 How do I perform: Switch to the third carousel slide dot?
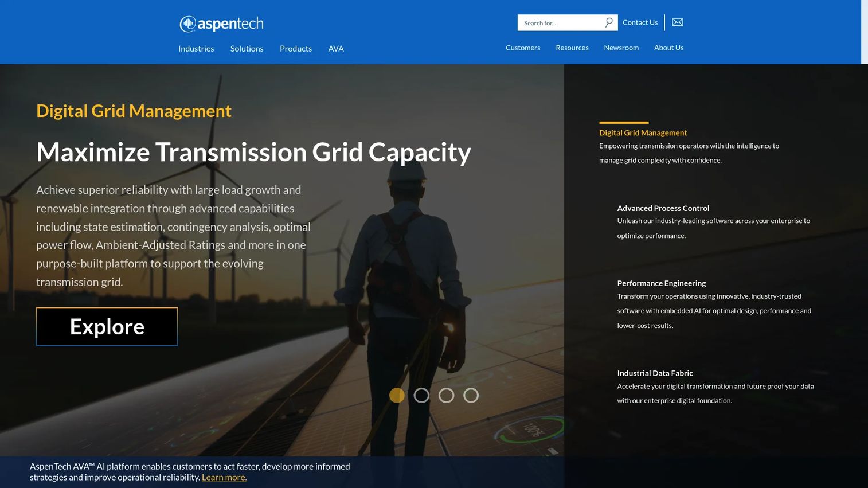(446, 395)
